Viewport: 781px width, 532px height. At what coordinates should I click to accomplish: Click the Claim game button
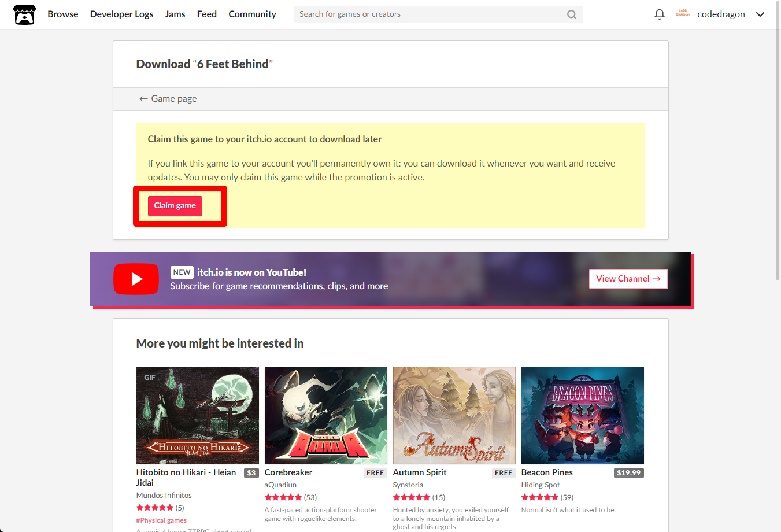pos(175,206)
